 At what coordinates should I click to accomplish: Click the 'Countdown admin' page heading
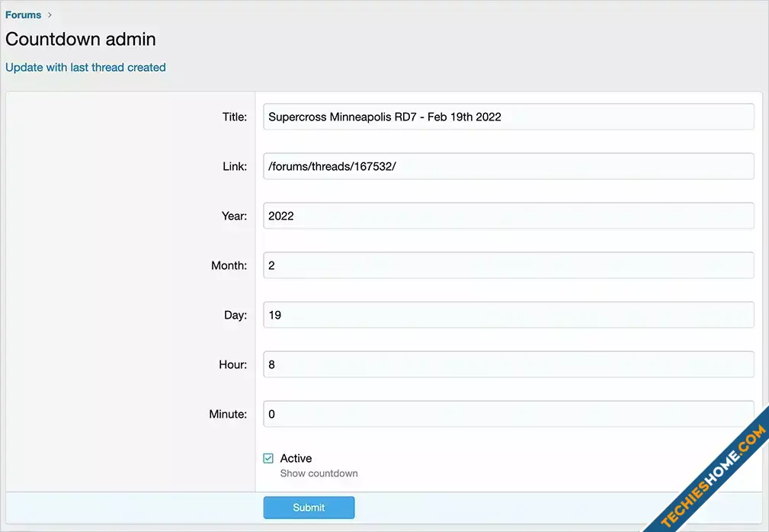[81, 39]
